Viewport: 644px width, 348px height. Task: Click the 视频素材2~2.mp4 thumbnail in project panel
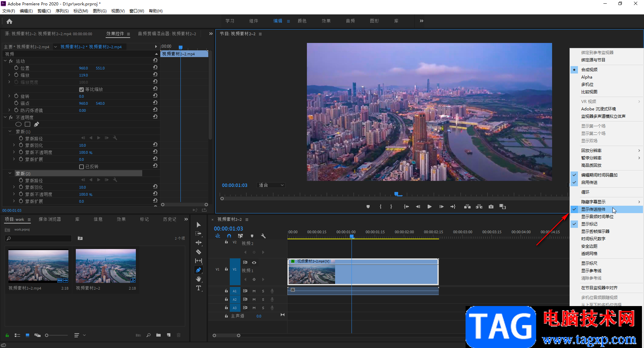click(38, 266)
